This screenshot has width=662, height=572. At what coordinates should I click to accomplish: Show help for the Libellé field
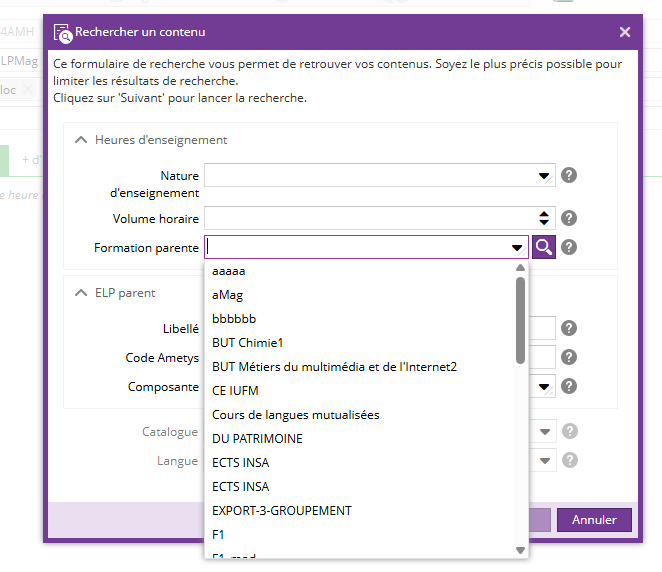coord(569,328)
